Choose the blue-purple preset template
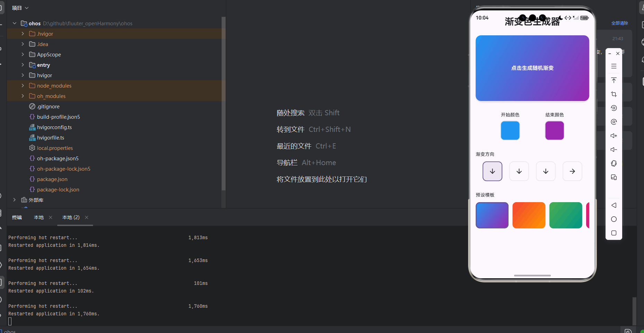This screenshot has height=333, width=644. point(492,215)
